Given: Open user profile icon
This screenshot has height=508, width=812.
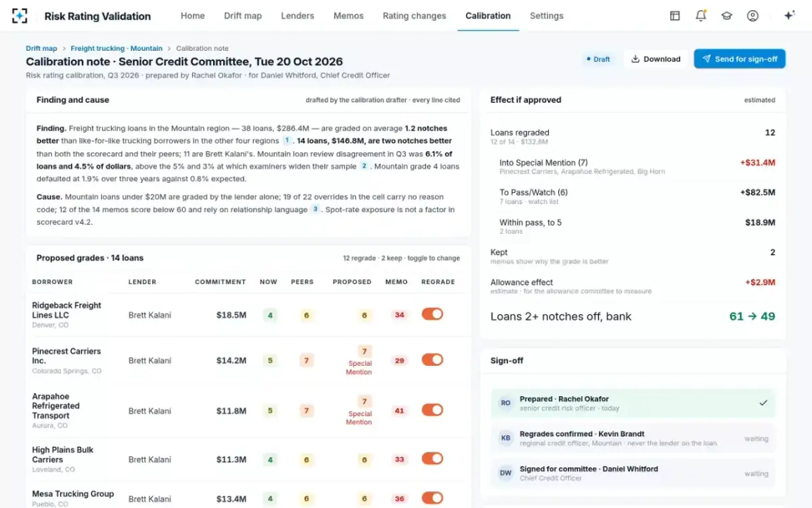Looking at the screenshot, I should click(x=752, y=16).
